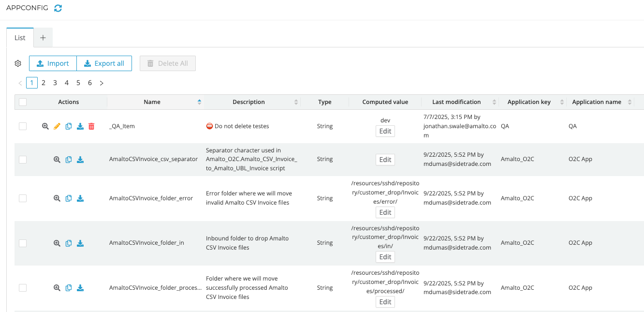Delete _QA_Item with the trash icon
Viewport: 644px width, 312px height.
coord(91,126)
